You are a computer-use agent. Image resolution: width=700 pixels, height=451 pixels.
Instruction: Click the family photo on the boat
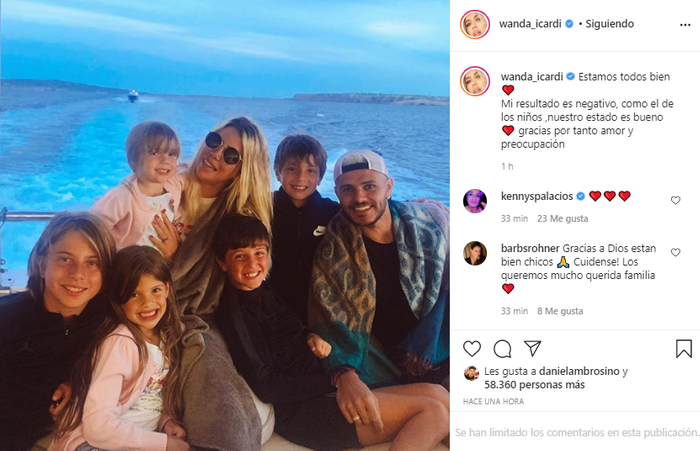point(225,226)
